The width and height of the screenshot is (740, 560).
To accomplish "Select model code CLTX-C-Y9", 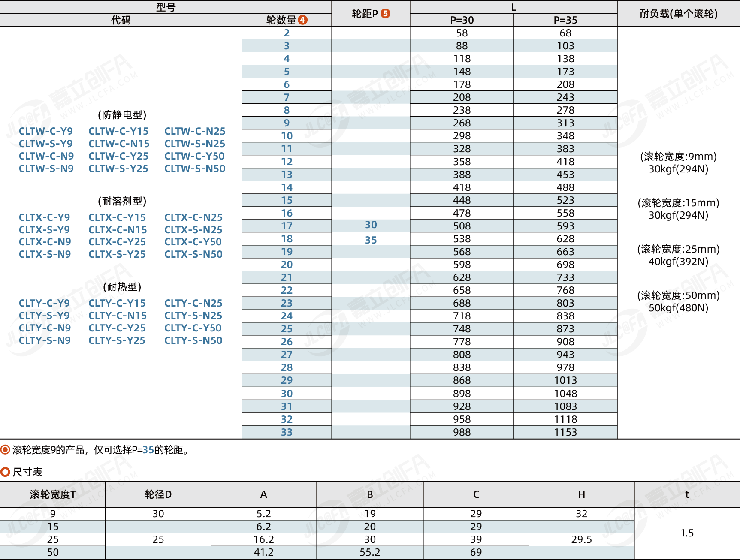I will pos(45,217).
